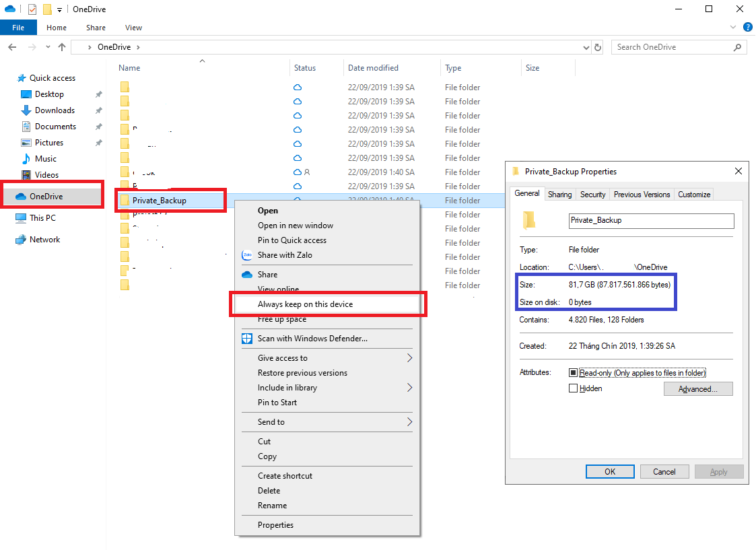Click the OneDrive cloud icon in sidebar

20,197
